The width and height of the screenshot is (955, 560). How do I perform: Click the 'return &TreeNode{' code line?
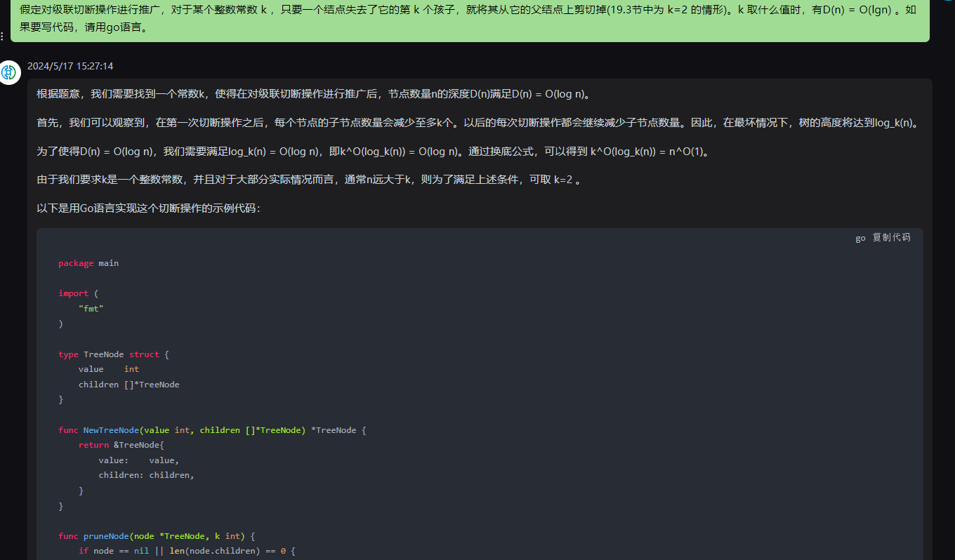pos(121,445)
